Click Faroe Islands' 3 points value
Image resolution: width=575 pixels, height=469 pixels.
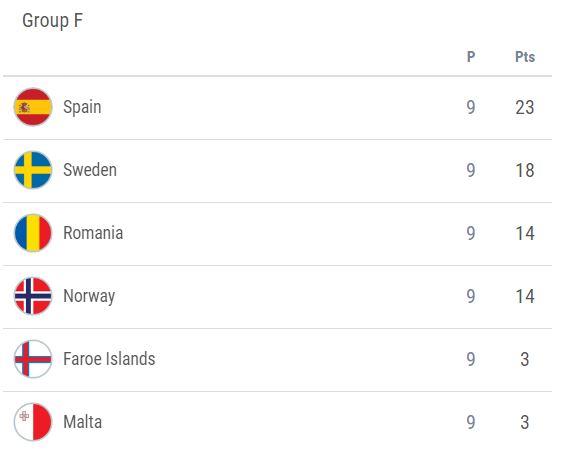525,359
